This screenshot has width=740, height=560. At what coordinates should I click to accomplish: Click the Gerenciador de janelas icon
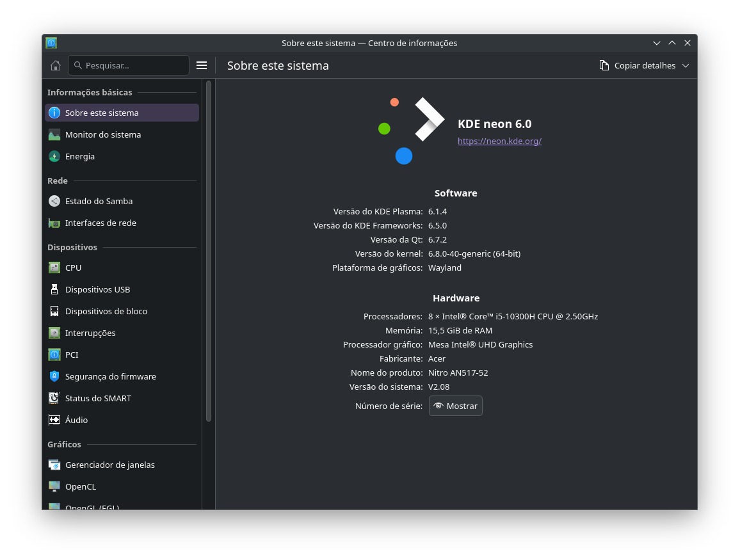(x=54, y=465)
